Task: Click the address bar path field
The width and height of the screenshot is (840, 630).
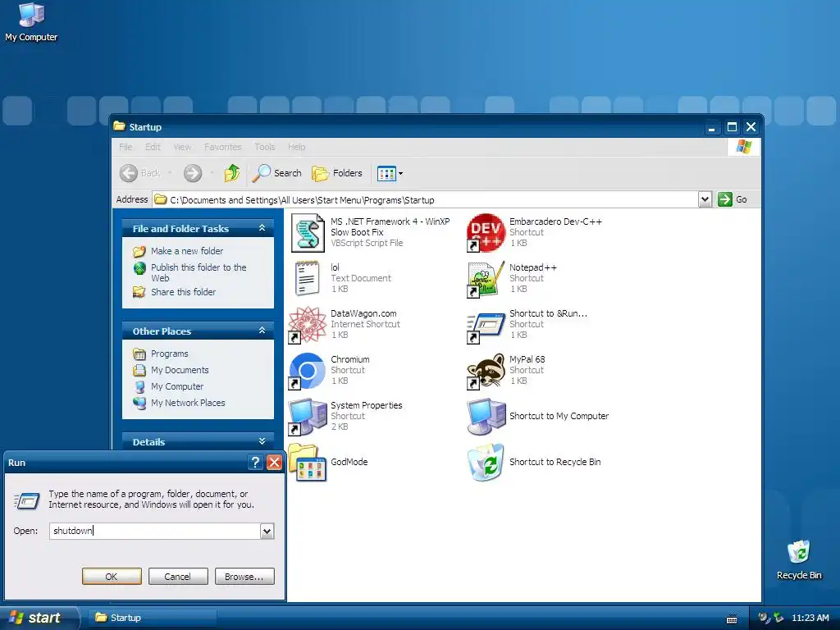Action: (x=426, y=200)
